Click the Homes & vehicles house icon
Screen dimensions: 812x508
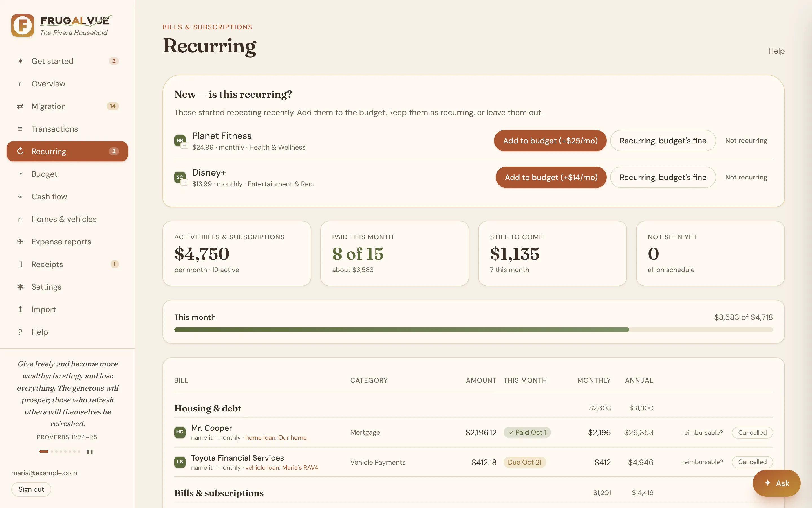[x=20, y=219]
